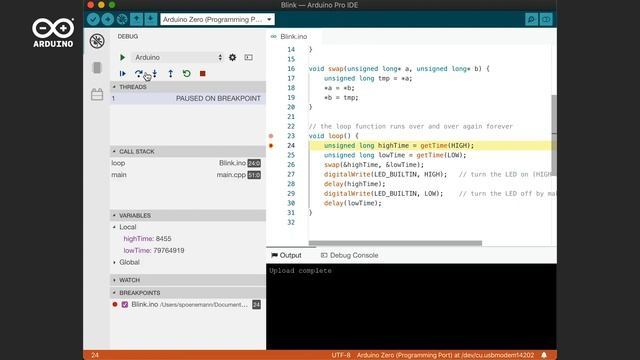The width and height of the screenshot is (640, 360).
Task: Uncheck the Blink.ino breakpoint checkbox
Action: coord(125,304)
